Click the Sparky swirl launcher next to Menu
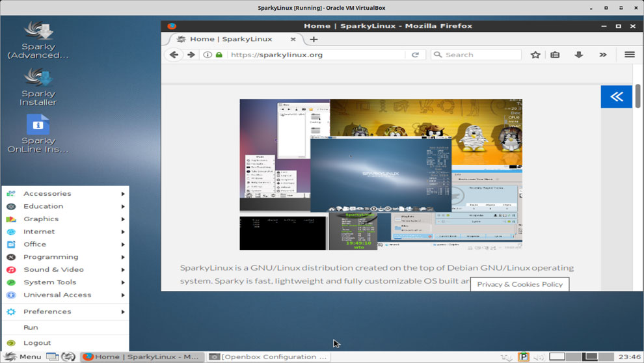Screen dimensions: 644x363 (68, 357)
